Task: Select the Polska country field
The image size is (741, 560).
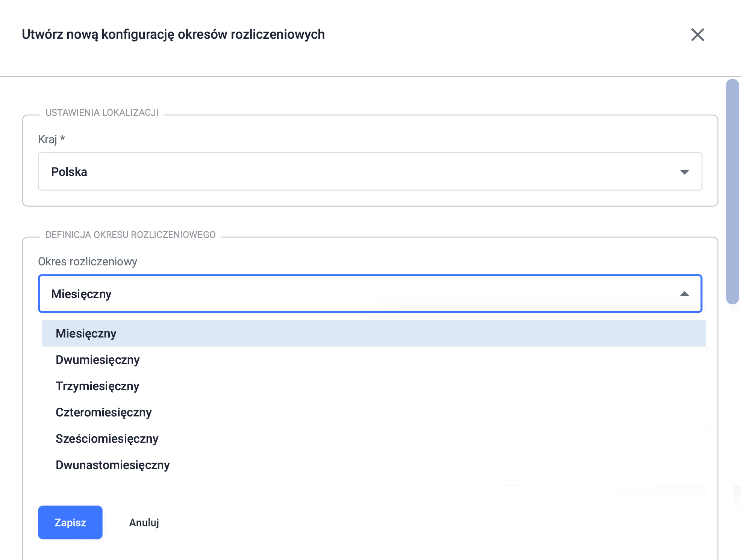Action: 370,171
